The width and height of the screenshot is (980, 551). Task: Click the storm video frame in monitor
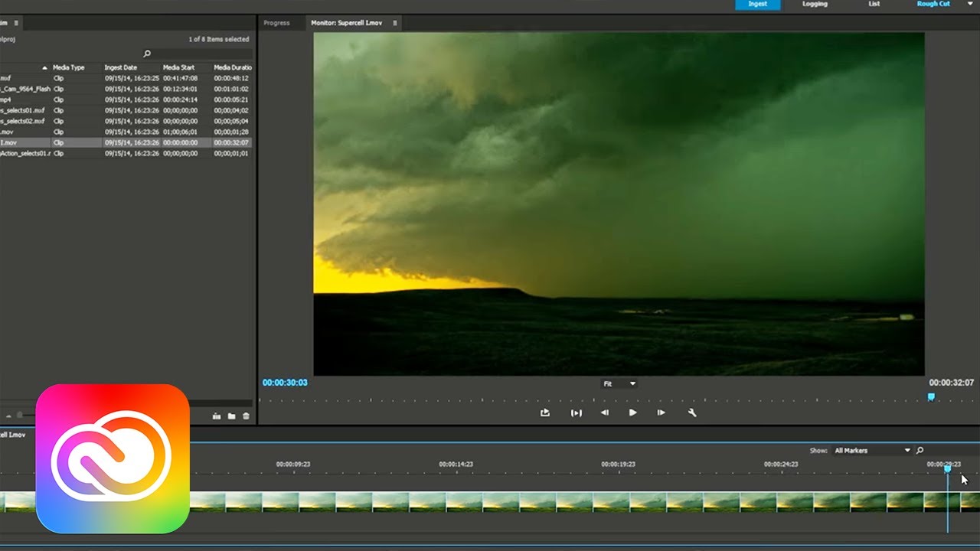[619, 204]
